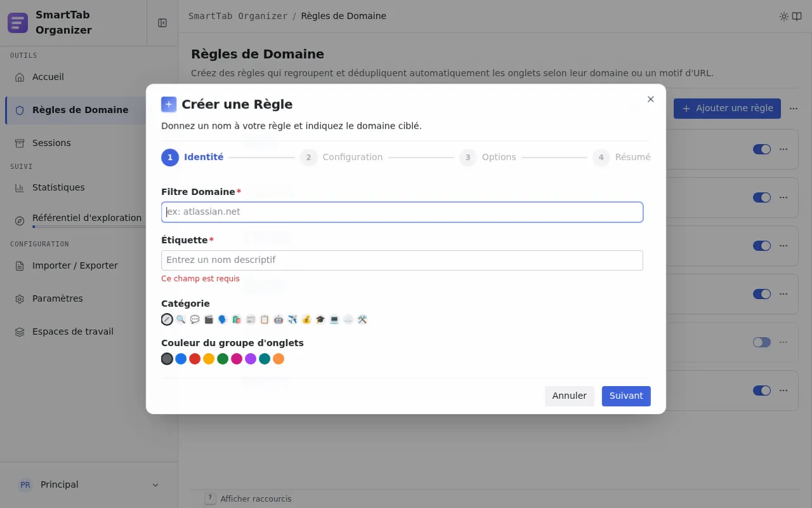Click the question mark shortcuts icon
Viewport: 812px width, 508px height.
pyautogui.click(x=210, y=498)
